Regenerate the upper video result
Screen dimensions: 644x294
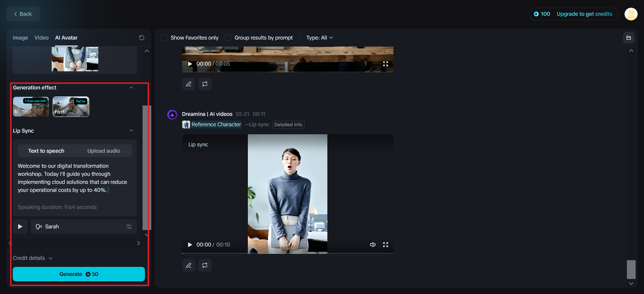tap(205, 84)
